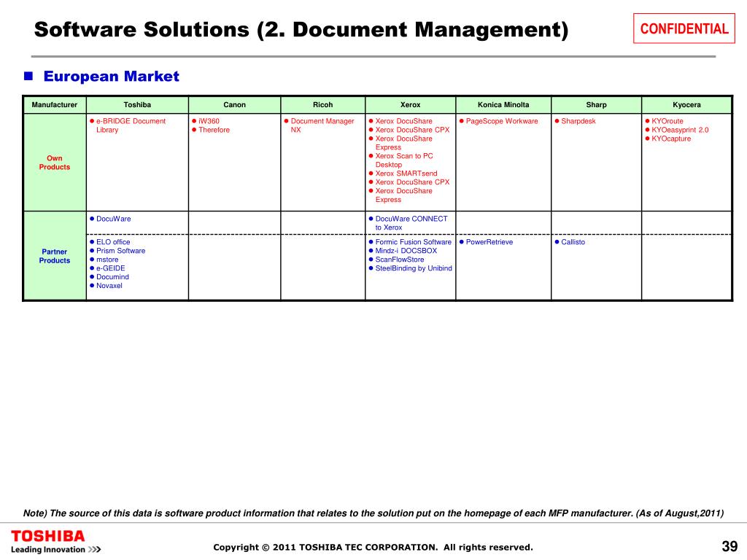Viewport: 747px width, 560px height.
Task: Select 'SteelBinding by Unibind' entry
Action: [x=414, y=268]
